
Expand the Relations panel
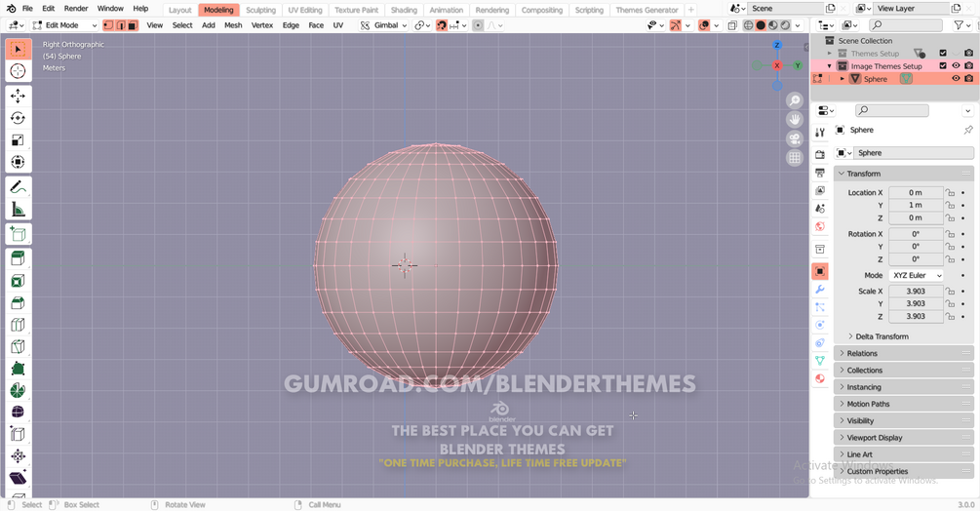point(904,354)
